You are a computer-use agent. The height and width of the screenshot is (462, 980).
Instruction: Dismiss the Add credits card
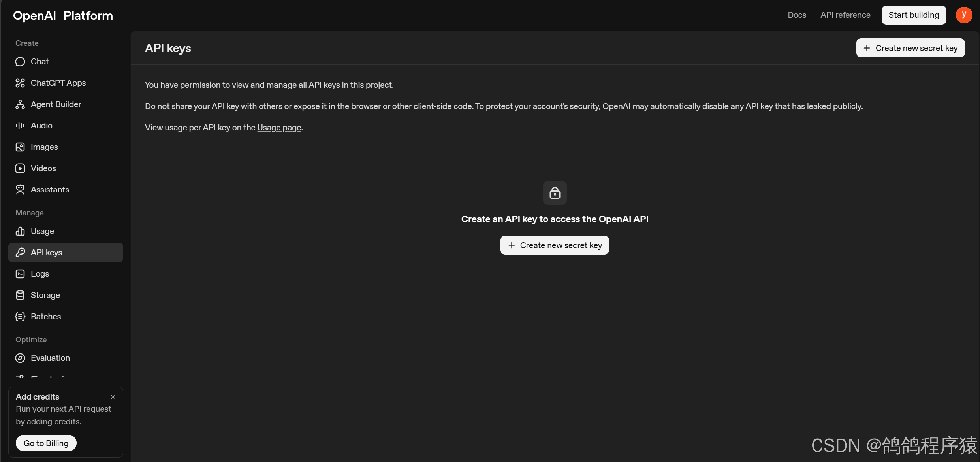coord(113,397)
